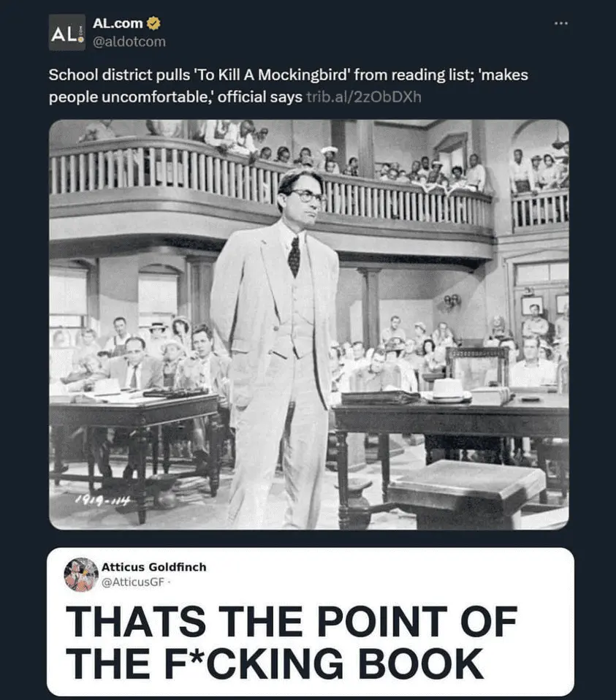Screen dimensions: 616x700
Task: Open the AL.com display name
Action: 118,23
